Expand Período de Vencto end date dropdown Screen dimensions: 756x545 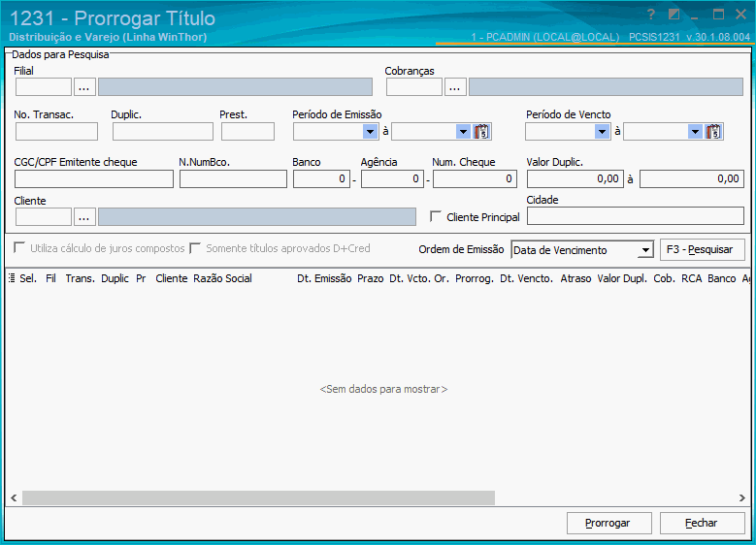[694, 132]
